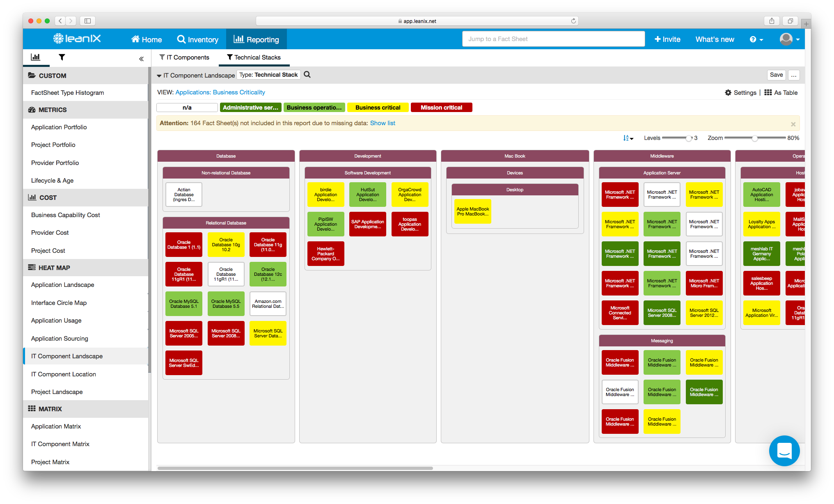The width and height of the screenshot is (834, 504).
Task: Open FactSheet Type Histogram report
Action: [x=85, y=93]
